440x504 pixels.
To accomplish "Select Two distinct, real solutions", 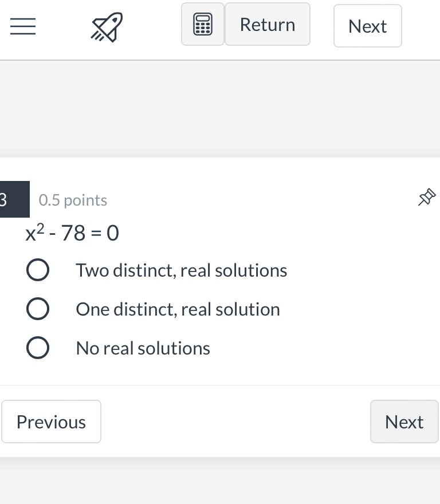I will click(x=38, y=270).
